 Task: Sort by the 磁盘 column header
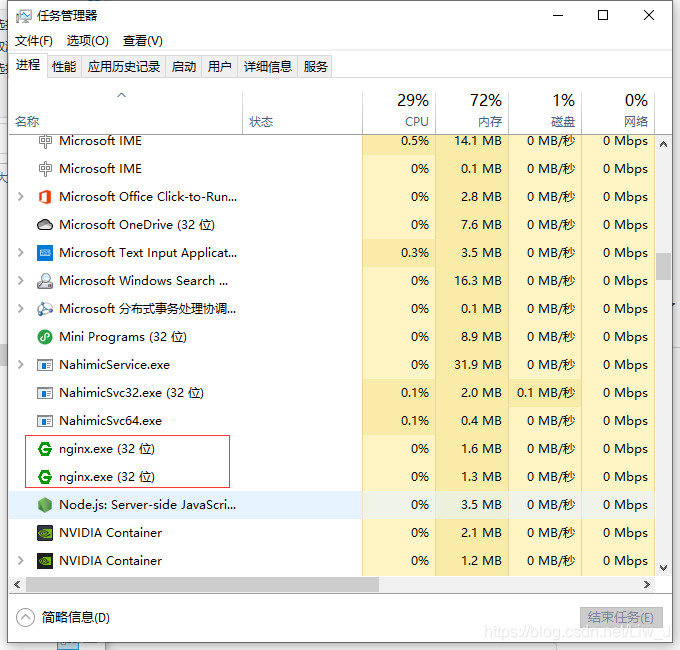pos(545,113)
